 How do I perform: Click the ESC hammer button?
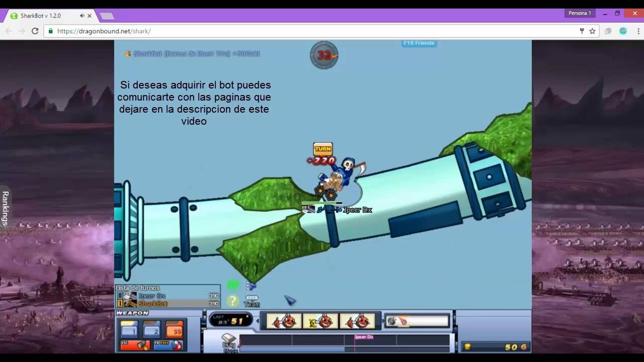point(135,345)
